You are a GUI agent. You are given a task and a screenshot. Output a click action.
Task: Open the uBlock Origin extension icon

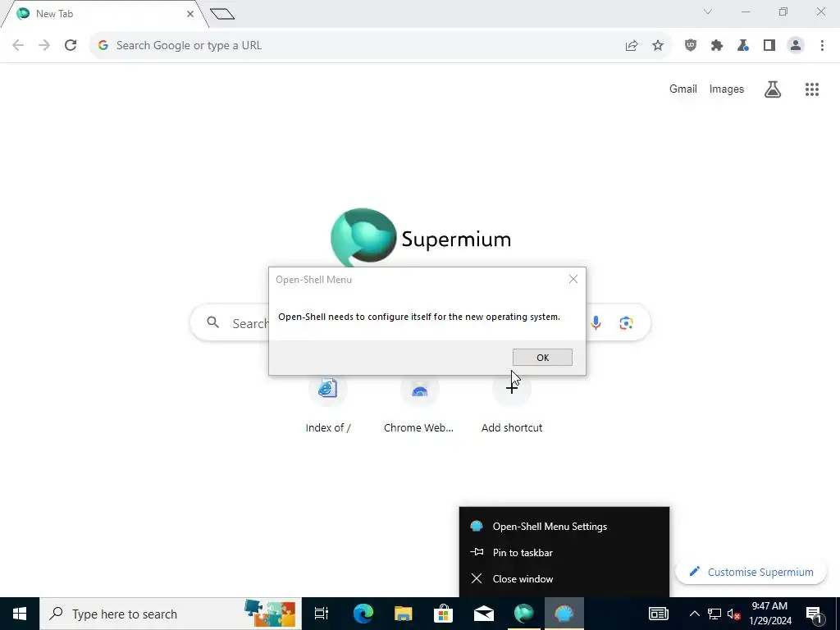(x=691, y=46)
